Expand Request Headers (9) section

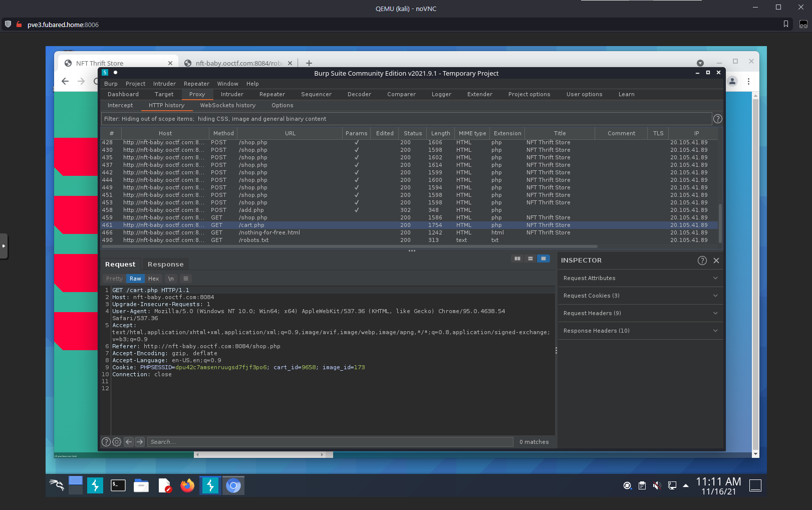641,313
